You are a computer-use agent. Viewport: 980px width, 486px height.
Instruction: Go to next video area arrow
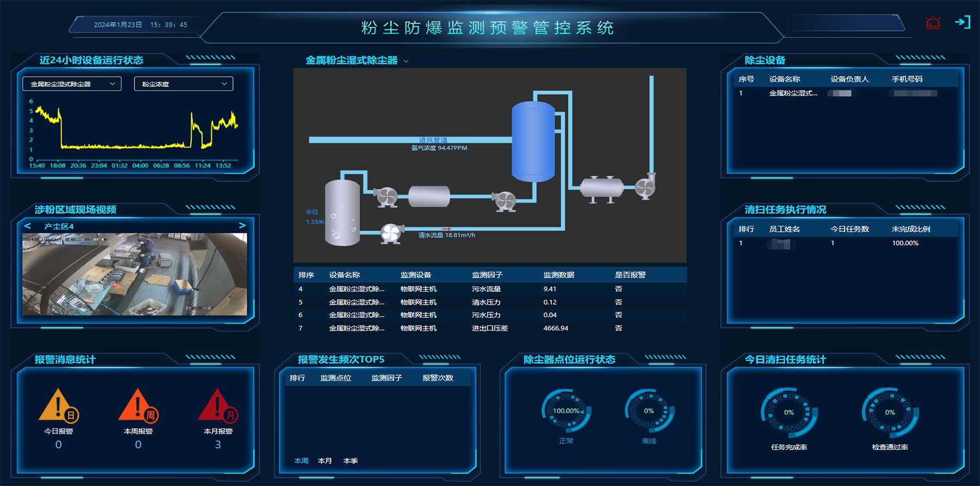242,226
